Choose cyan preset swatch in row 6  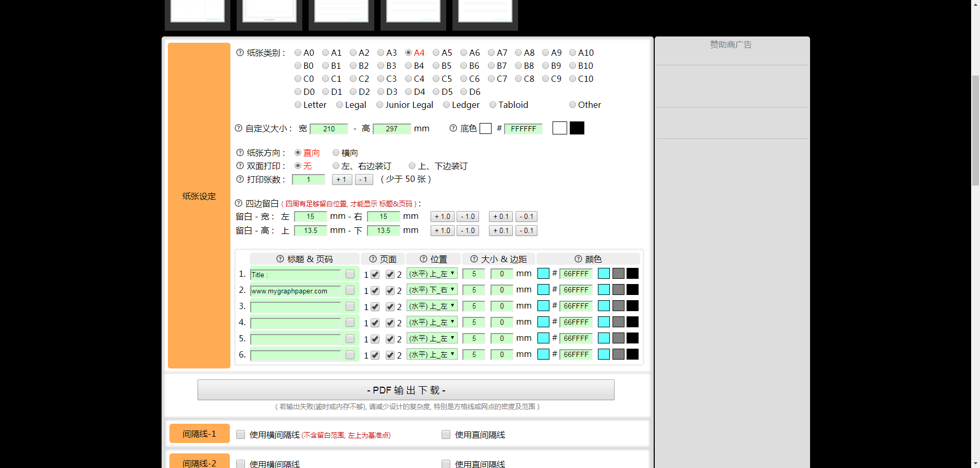604,354
